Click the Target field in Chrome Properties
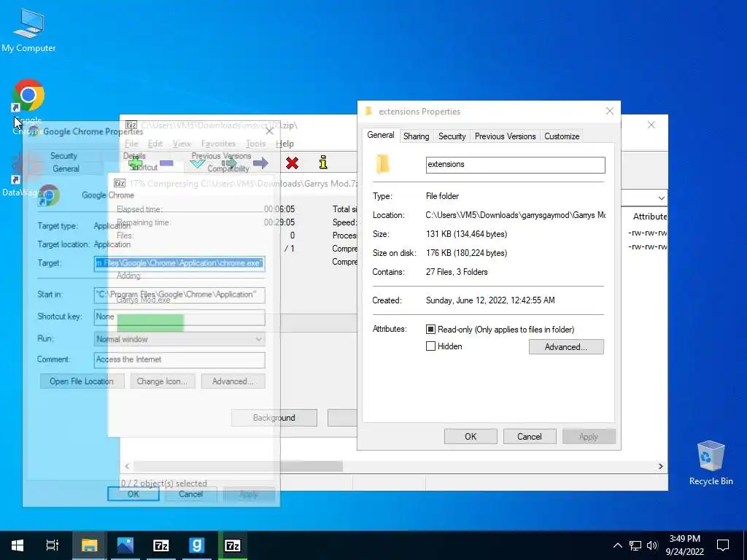This screenshot has height=560, width=747. tap(179, 262)
